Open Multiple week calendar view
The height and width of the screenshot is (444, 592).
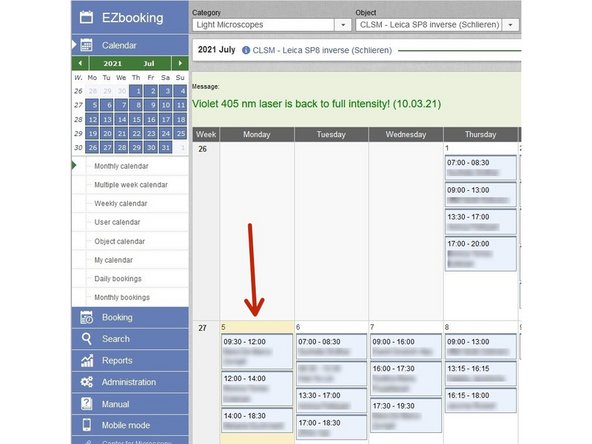point(131,185)
